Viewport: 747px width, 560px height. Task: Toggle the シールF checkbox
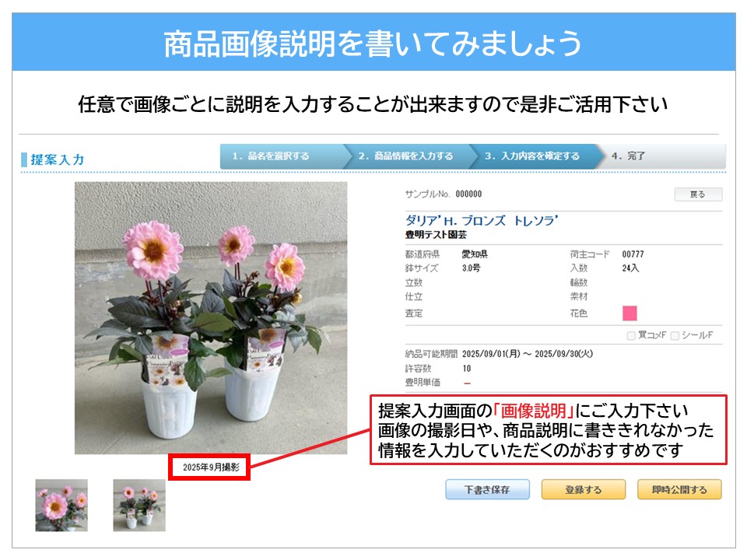(x=675, y=336)
